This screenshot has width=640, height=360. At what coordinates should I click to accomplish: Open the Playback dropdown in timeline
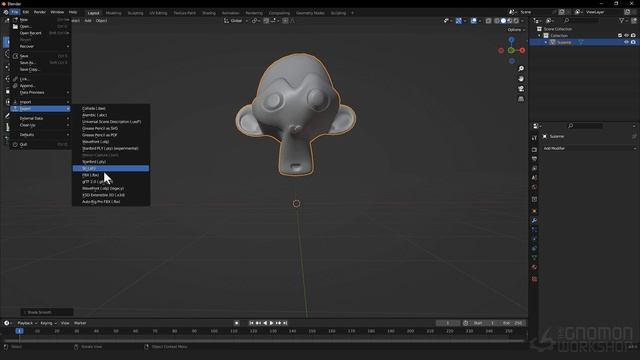click(27, 323)
